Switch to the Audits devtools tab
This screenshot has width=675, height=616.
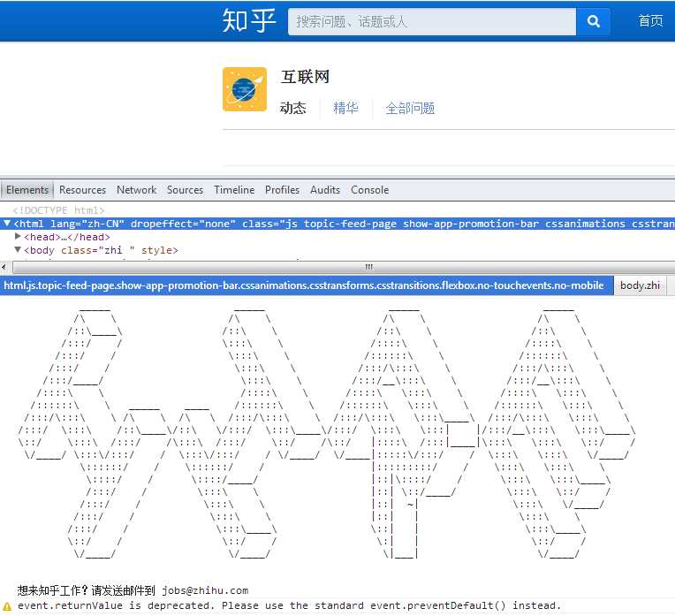pyautogui.click(x=325, y=190)
